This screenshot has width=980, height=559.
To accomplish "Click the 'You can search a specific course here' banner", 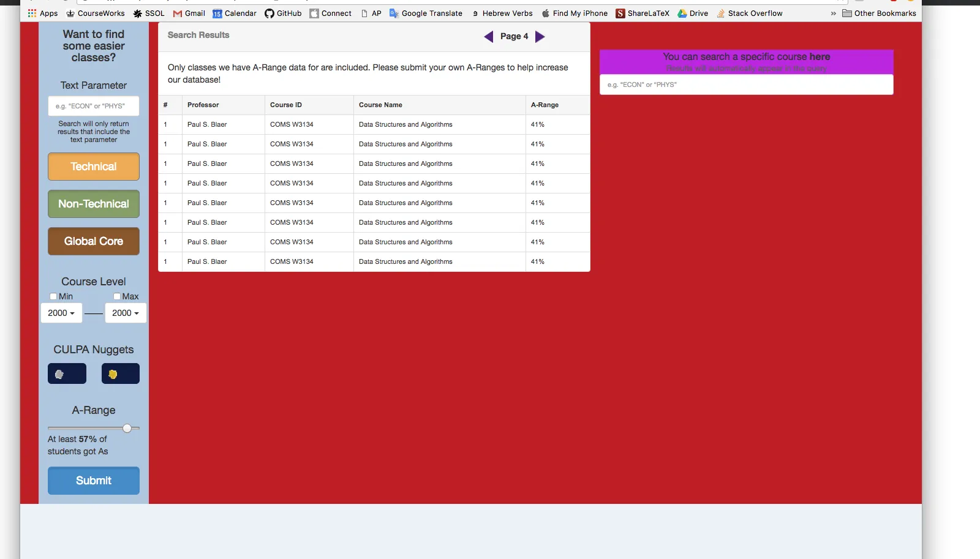I will (x=746, y=62).
